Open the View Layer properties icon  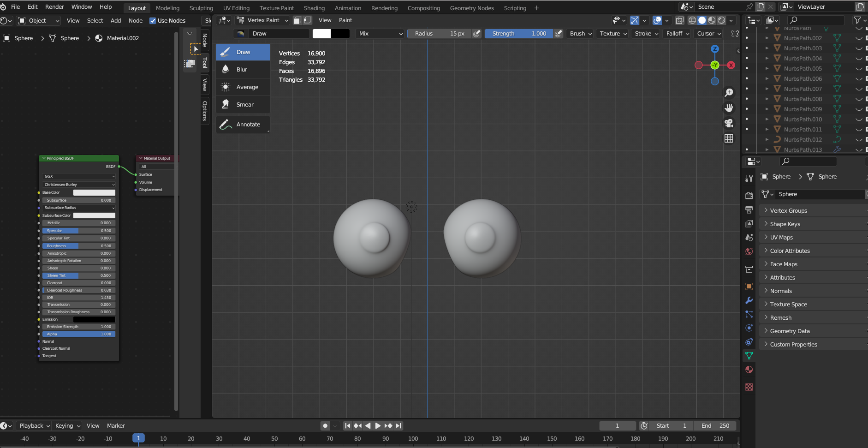click(x=749, y=223)
